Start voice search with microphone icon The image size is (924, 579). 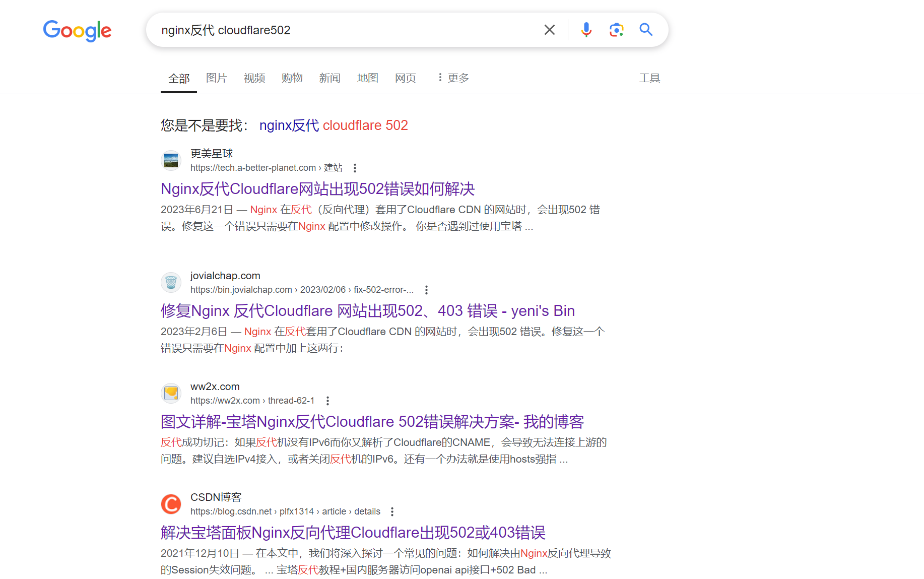(x=586, y=30)
